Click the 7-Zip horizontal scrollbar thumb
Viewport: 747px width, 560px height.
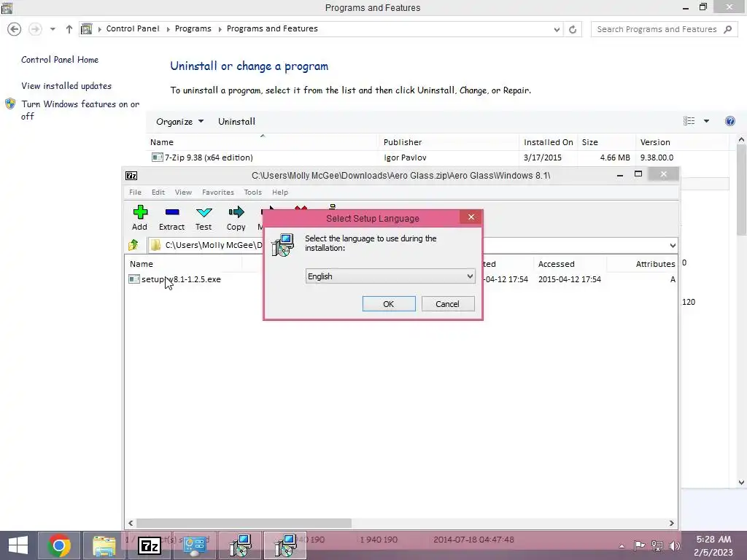[244, 523]
